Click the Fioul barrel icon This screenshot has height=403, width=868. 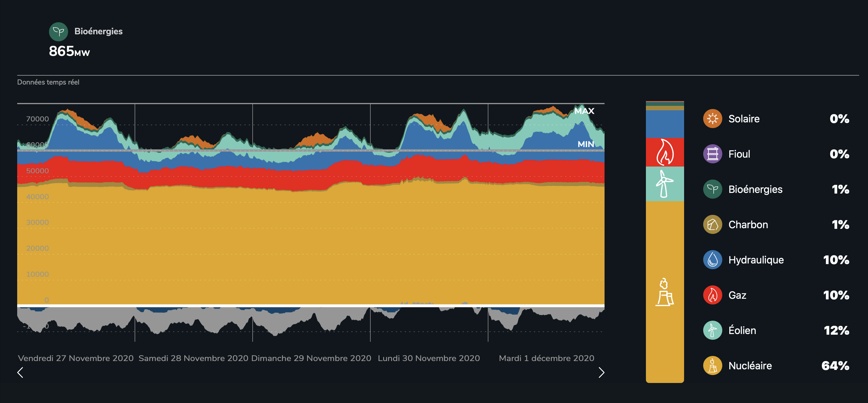click(x=712, y=154)
